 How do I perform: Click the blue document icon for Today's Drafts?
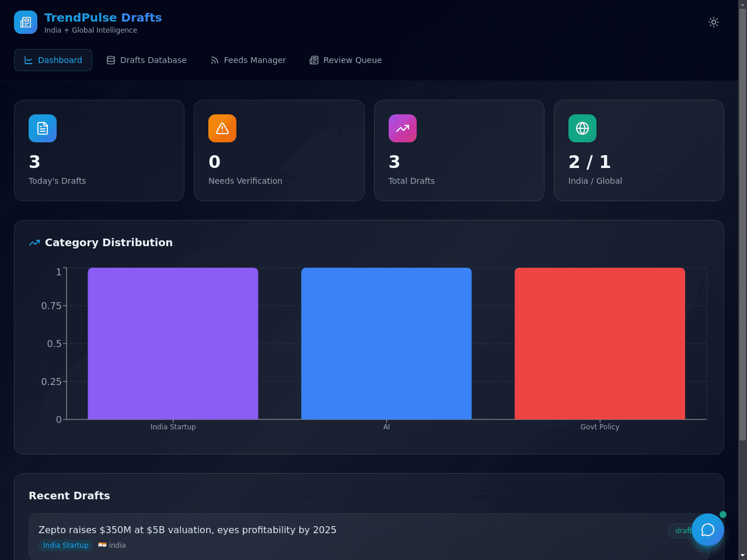point(43,128)
